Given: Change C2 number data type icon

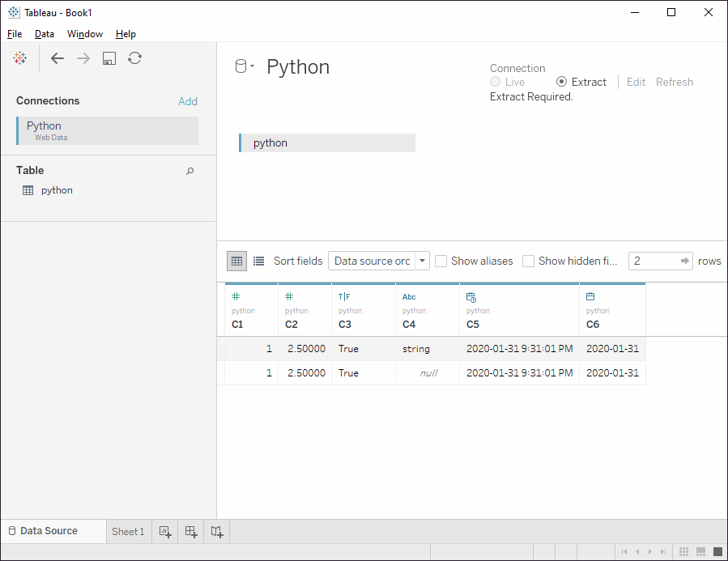Looking at the screenshot, I should point(289,296).
